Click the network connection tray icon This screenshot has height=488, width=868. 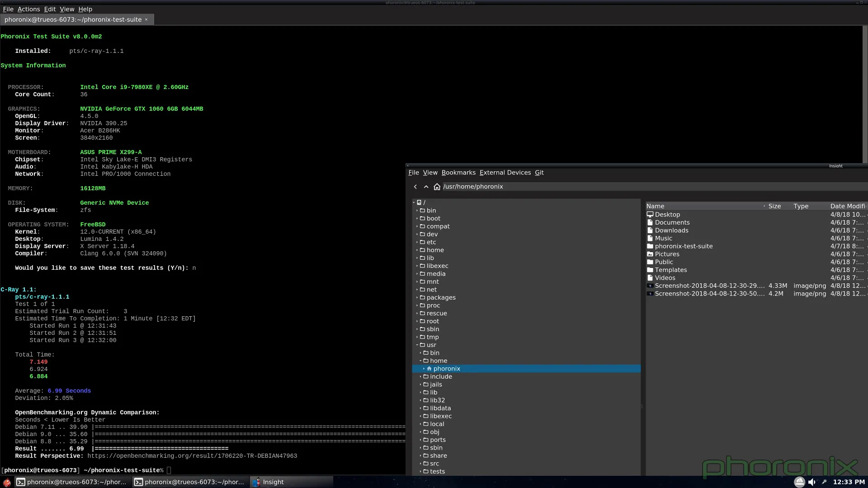[x=824, y=482]
